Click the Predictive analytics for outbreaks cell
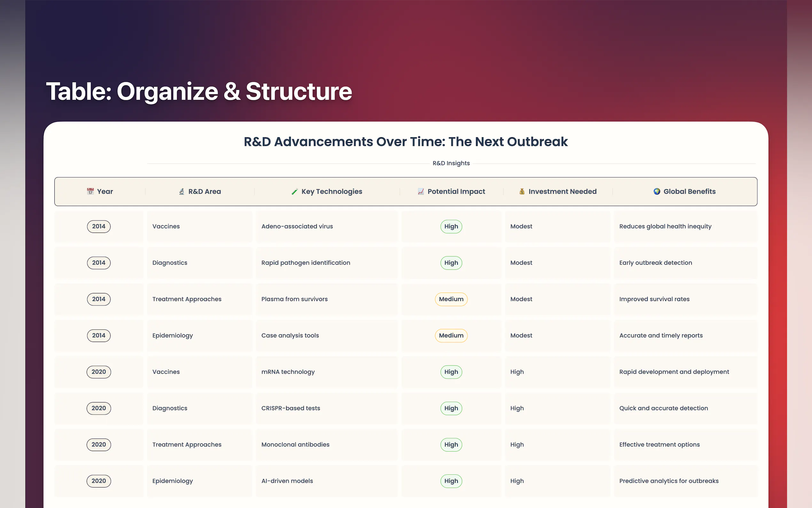The image size is (812, 508). (669, 481)
